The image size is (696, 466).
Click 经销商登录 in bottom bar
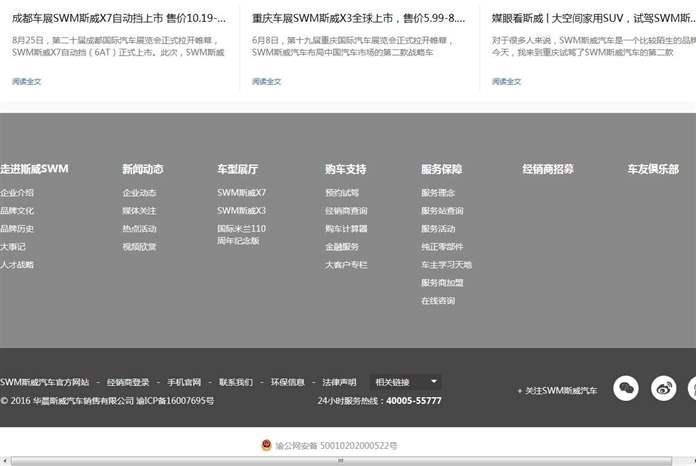point(128,382)
